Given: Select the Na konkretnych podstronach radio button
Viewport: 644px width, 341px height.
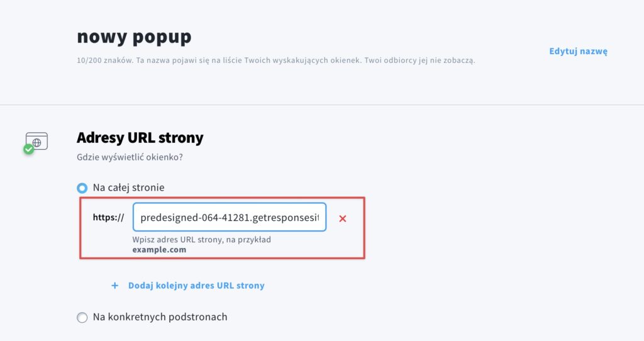Looking at the screenshot, I should coord(82,318).
